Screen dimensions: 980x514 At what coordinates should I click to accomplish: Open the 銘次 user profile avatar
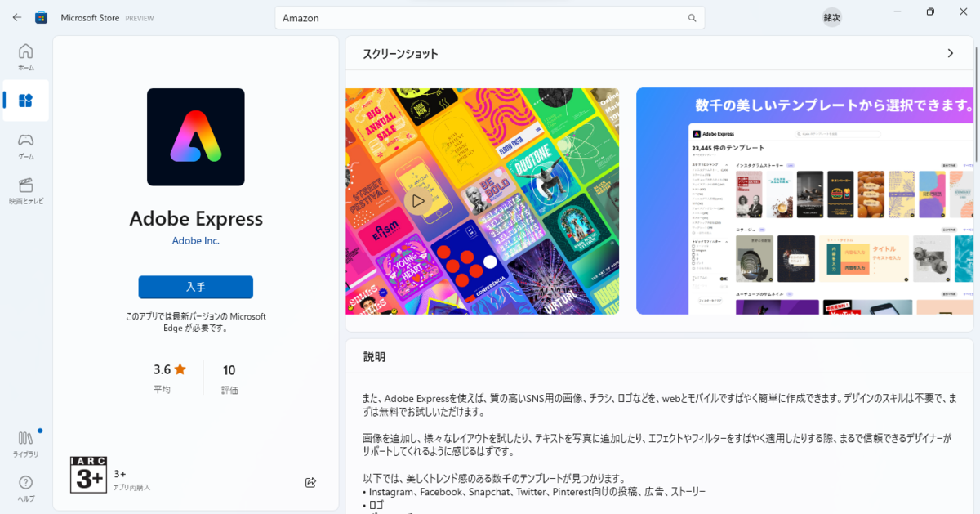(832, 17)
